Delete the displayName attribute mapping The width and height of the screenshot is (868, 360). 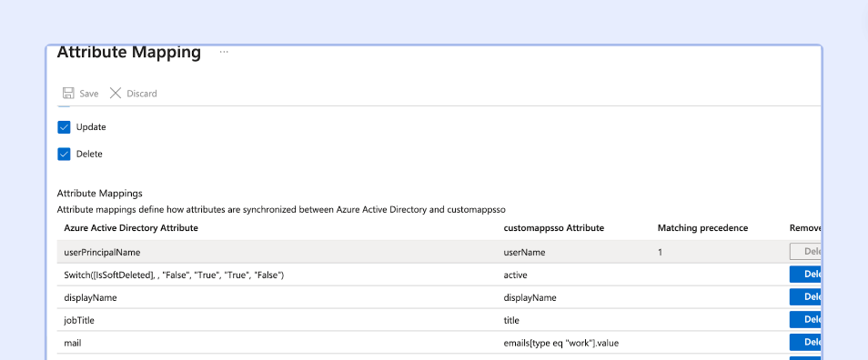point(805,297)
